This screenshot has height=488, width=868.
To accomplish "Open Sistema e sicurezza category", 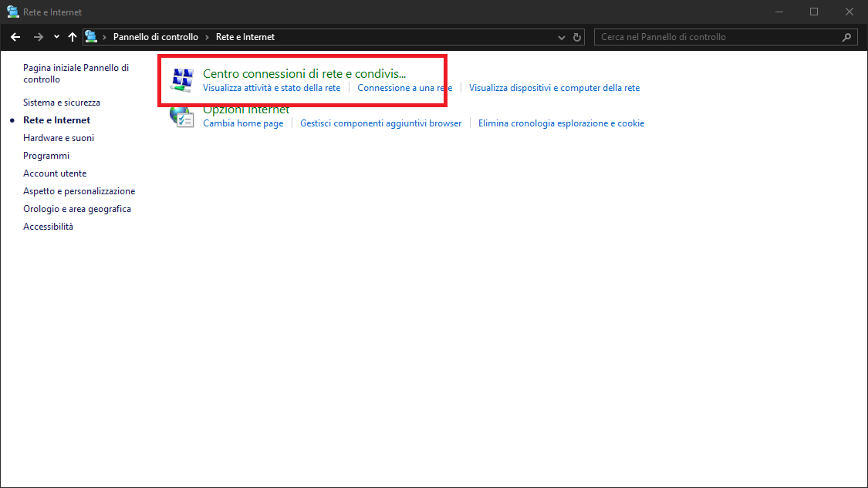I will click(62, 103).
